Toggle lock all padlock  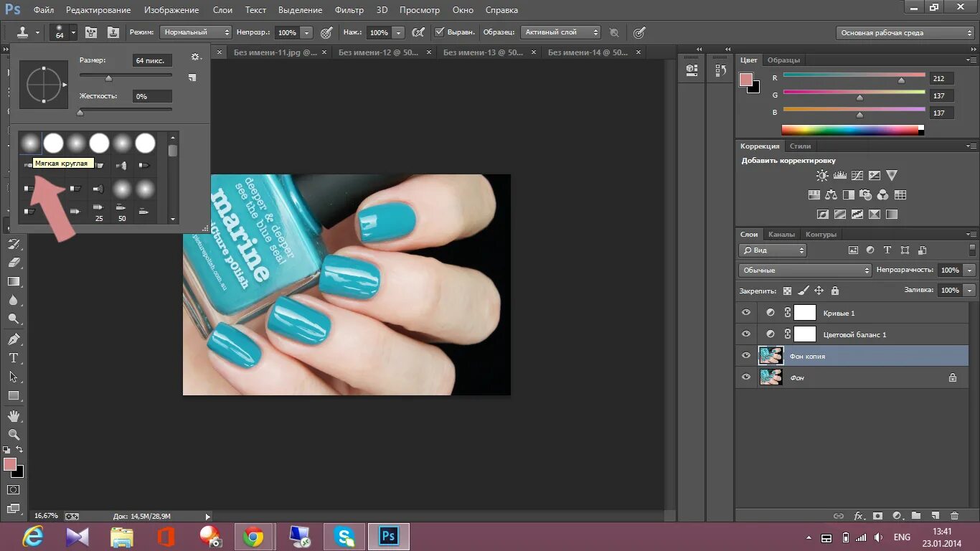(834, 291)
